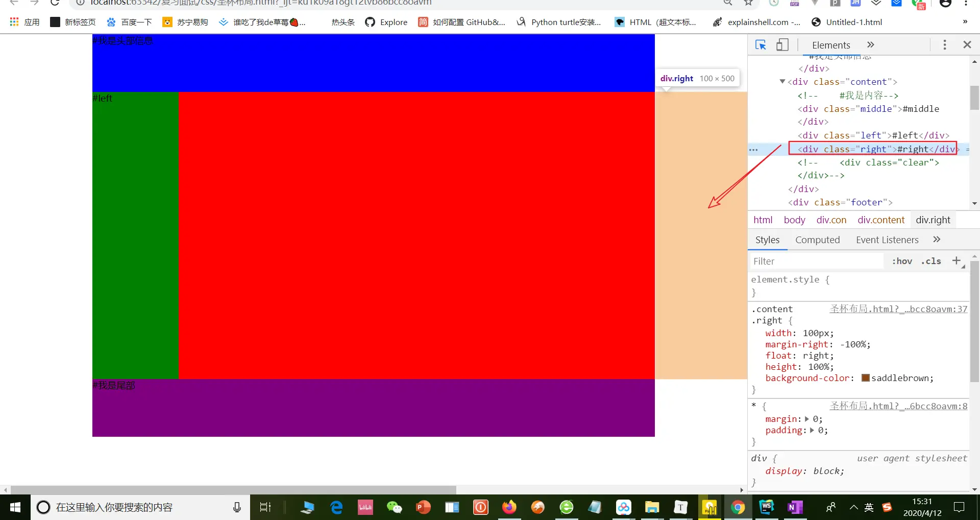Open Task View on the taskbar
The image size is (980, 520).
(x=265, y=507)
